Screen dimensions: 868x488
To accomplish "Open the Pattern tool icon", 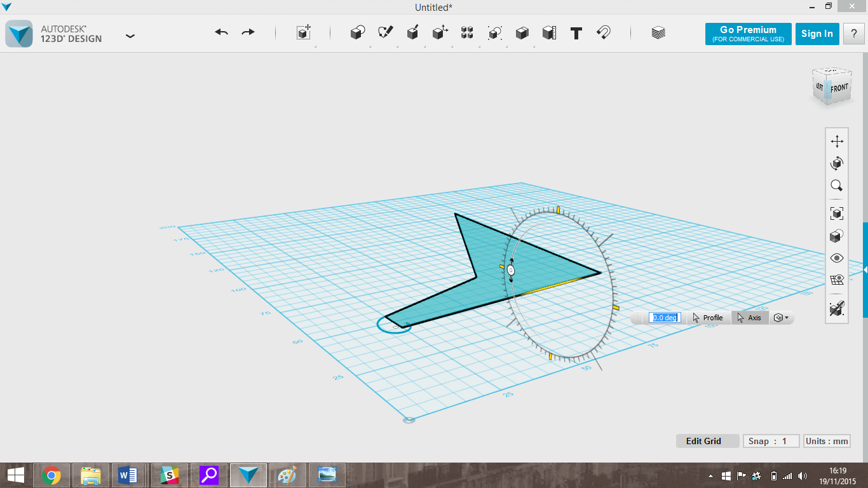I will coord(467,33).
